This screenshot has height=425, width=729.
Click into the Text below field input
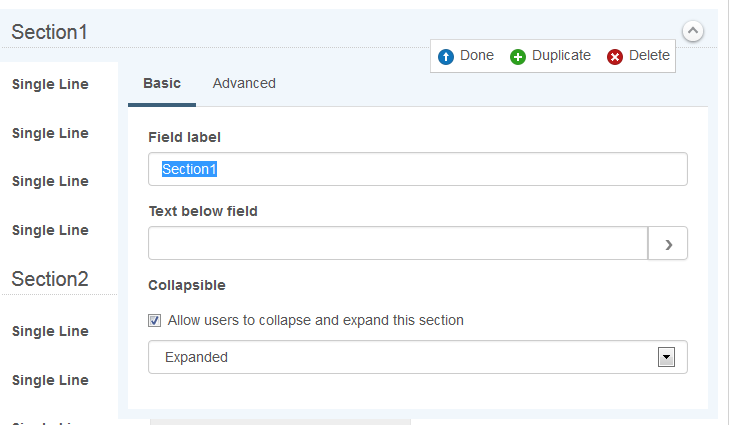pyautogui.click(x=398, y=243)
